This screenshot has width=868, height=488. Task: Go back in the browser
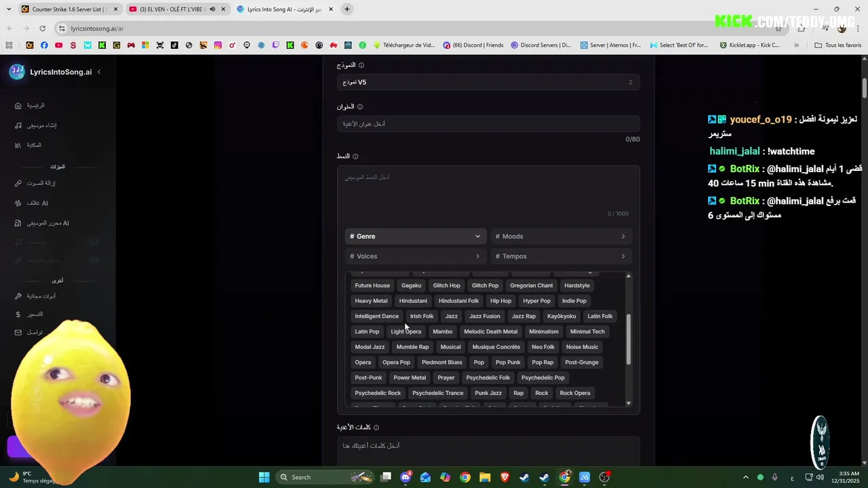tap(9, 28)
